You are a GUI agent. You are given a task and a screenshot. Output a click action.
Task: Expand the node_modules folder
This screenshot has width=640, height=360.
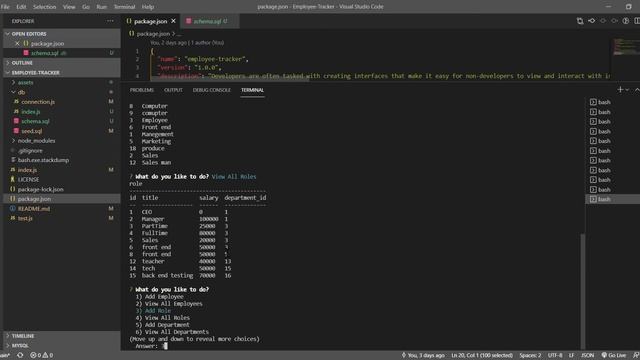62,141
